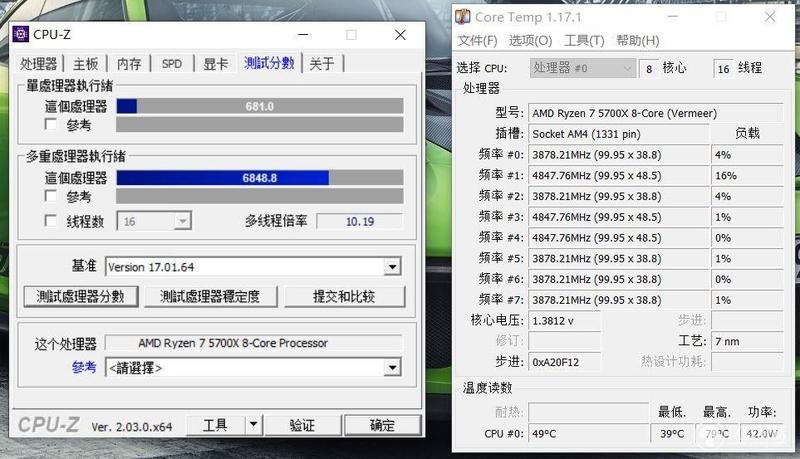
Task: Click the 多线程倍率 value 10.19
Action: (360, 221)
